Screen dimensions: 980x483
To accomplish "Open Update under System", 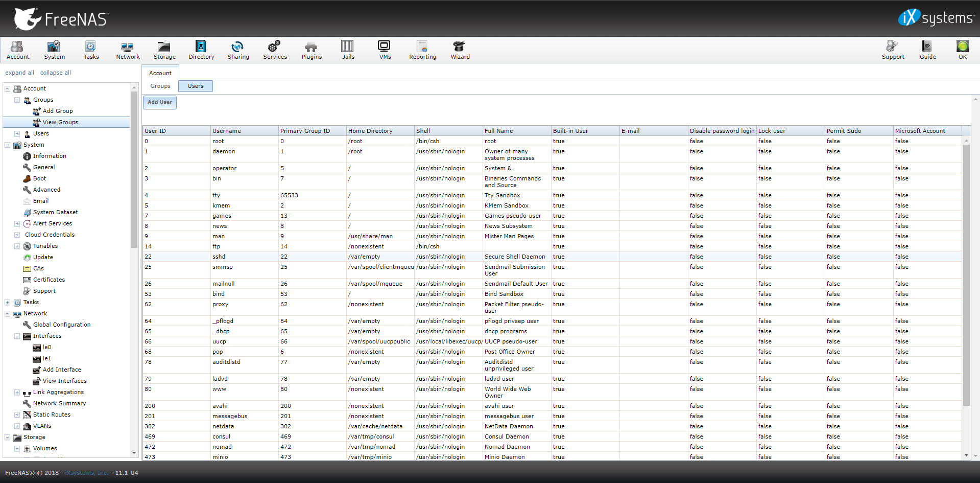I will tap(43, 257).
